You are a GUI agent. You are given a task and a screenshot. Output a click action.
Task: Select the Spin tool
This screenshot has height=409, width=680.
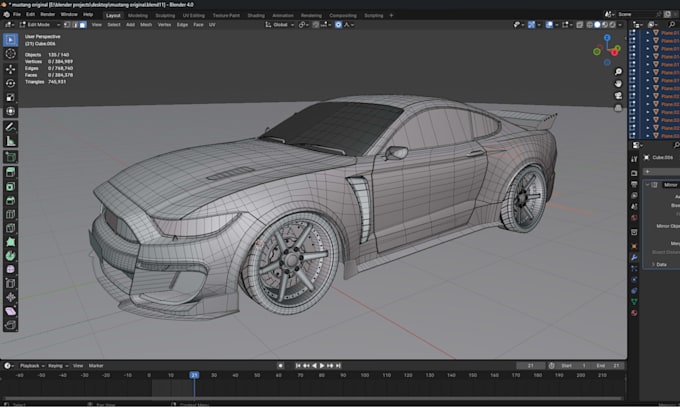pos(10,256)
